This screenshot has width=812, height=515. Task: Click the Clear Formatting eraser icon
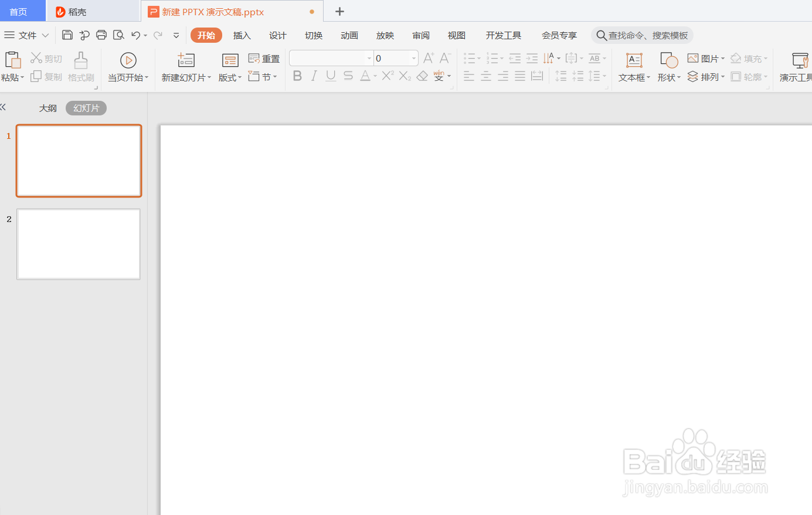point(422,76)
